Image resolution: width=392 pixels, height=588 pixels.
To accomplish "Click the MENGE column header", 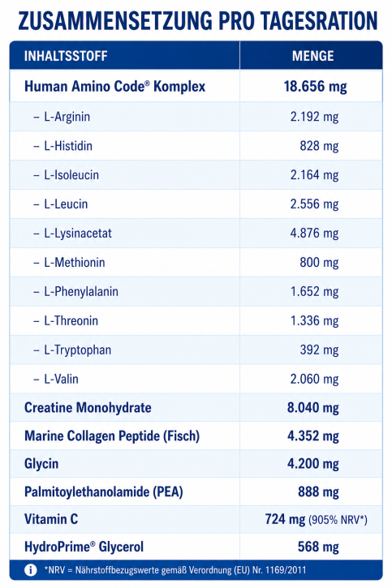I will (312, 56).
